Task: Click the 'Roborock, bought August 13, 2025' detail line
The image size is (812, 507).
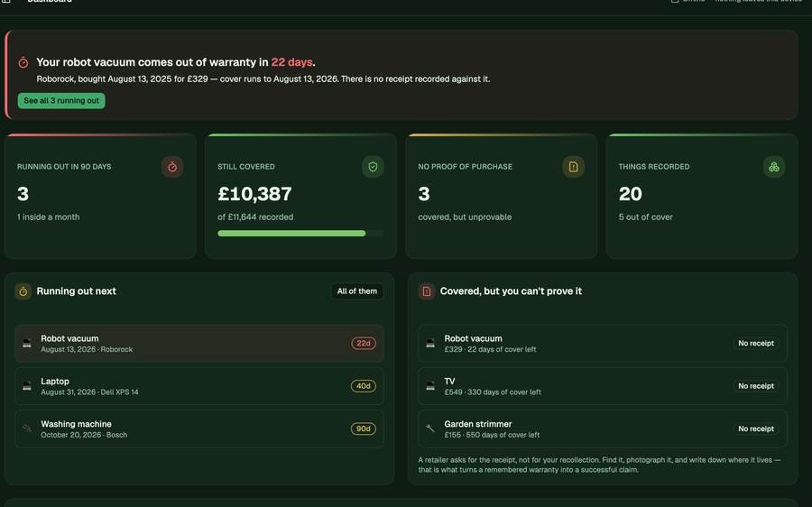Action: pyautogui.click(x=263, y=79)
